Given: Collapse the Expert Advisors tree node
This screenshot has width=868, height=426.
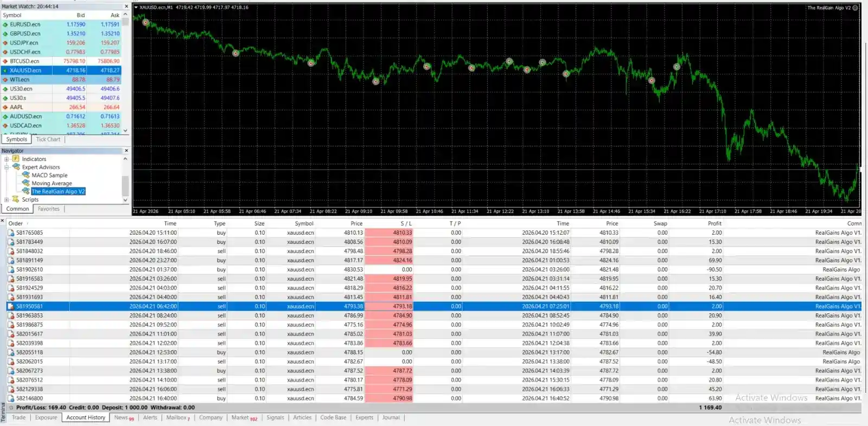Looking at the screenshot, I should pos(7,167).
